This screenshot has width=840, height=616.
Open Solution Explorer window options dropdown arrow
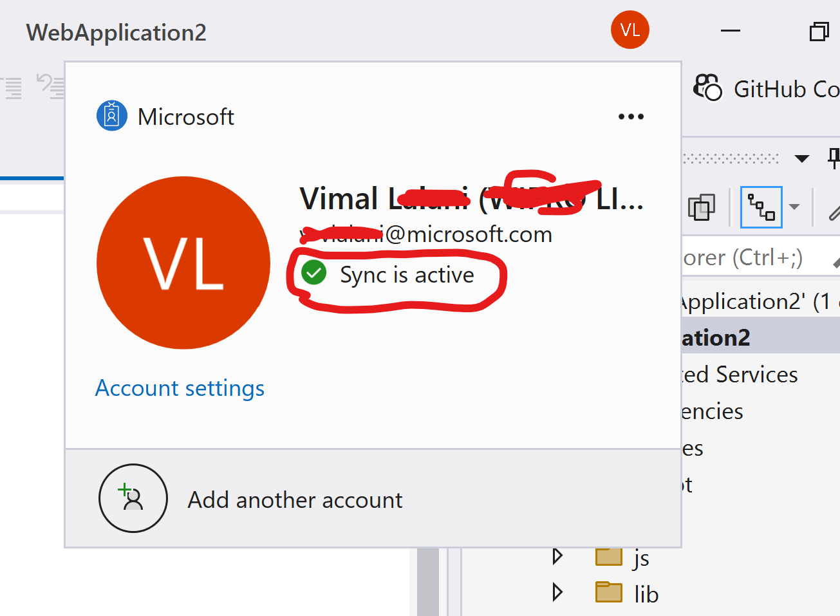(x=801, y=158)
